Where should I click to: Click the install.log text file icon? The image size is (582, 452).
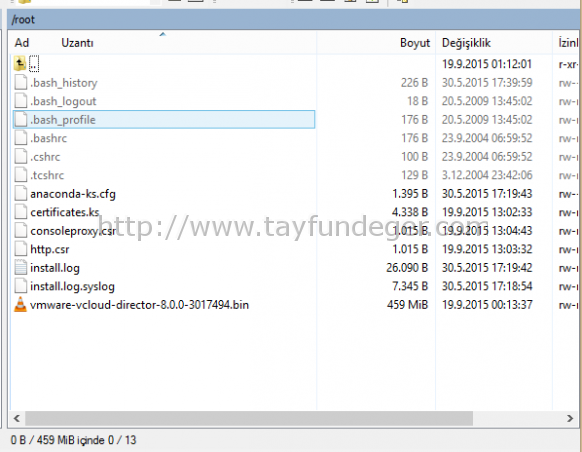[20, 268]
